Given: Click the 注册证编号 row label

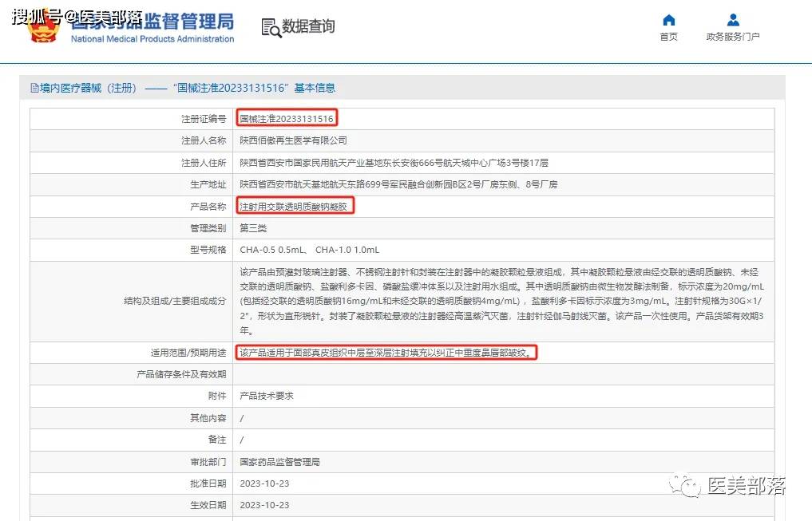Looking at the screenshot, I should point(204,119).
